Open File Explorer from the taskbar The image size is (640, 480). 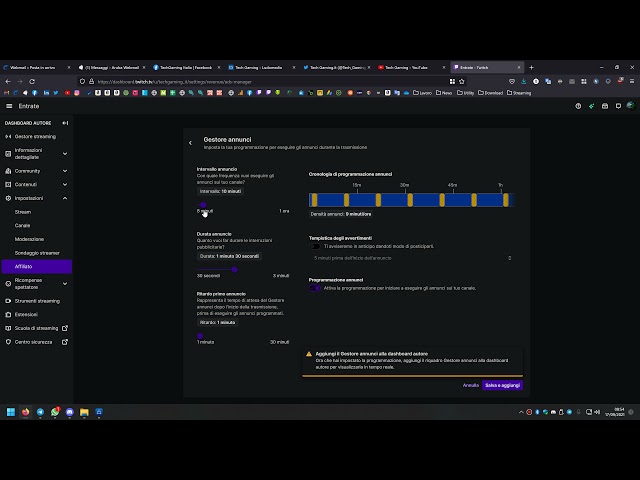coord(84,412)
